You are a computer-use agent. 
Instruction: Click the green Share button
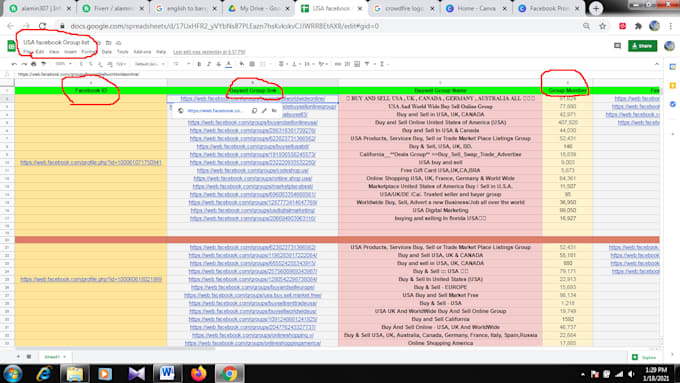[642, 46]
